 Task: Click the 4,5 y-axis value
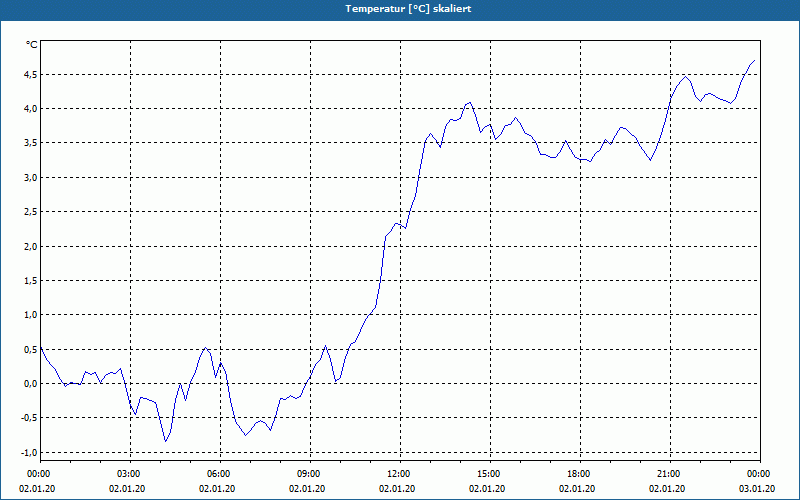tap(31, 75)
